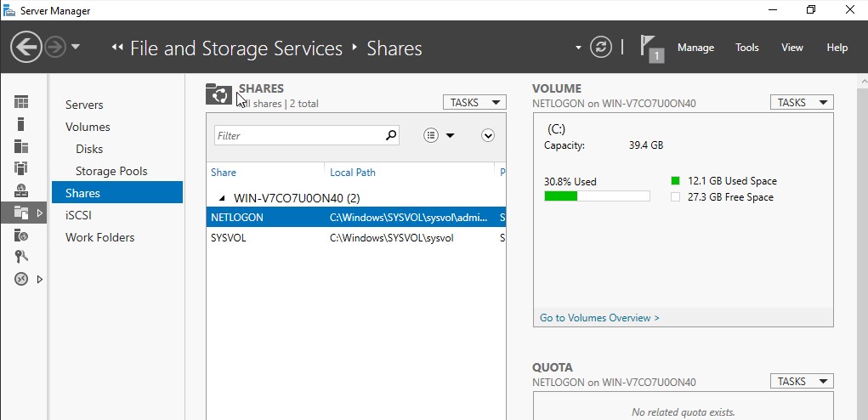Select the Local Server sidebar icon
The image size is (868, 420).
(21, 124)
